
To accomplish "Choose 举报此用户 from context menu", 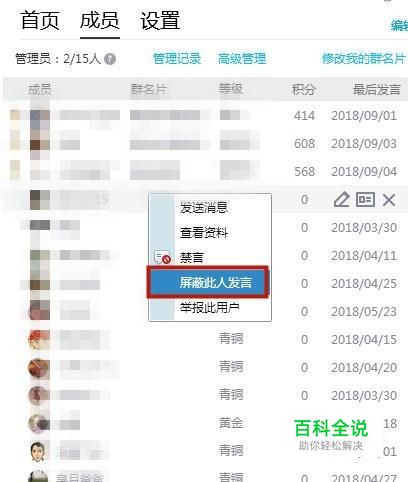I will (210, 307).
